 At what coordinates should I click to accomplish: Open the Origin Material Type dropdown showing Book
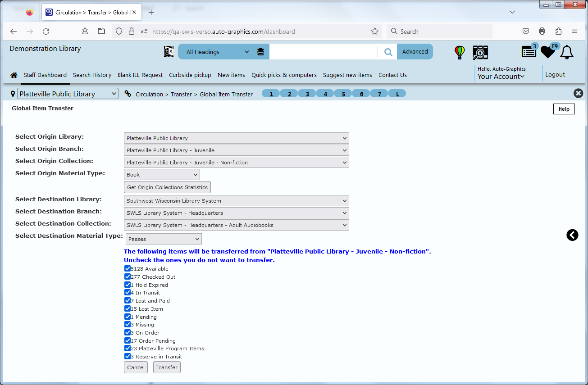point(162,175)
